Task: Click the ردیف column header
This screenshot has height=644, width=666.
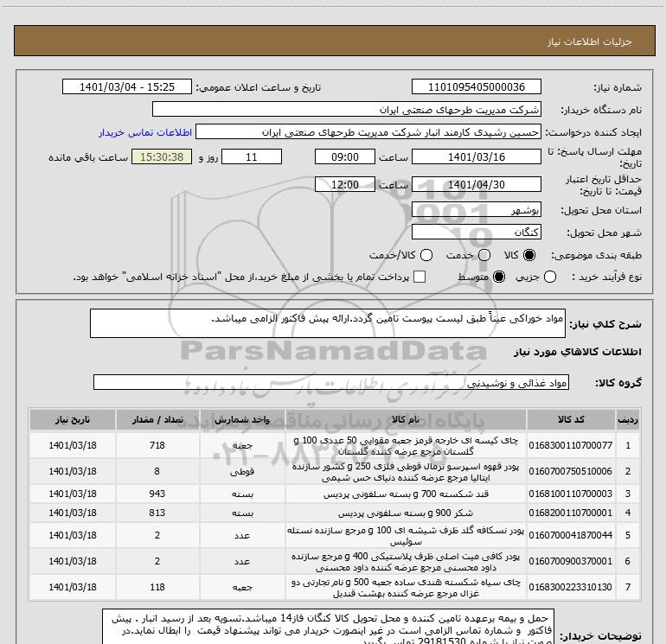Action: point(628,420)
